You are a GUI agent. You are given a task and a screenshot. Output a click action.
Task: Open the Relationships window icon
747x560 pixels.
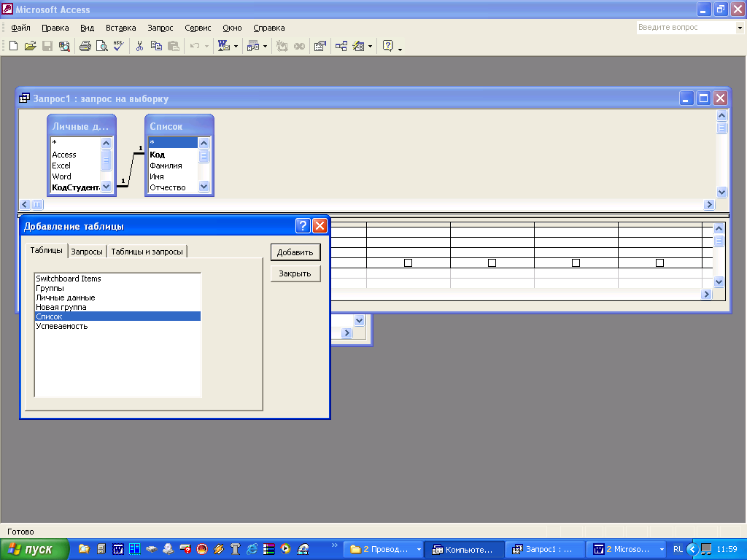tap(341, 46)
